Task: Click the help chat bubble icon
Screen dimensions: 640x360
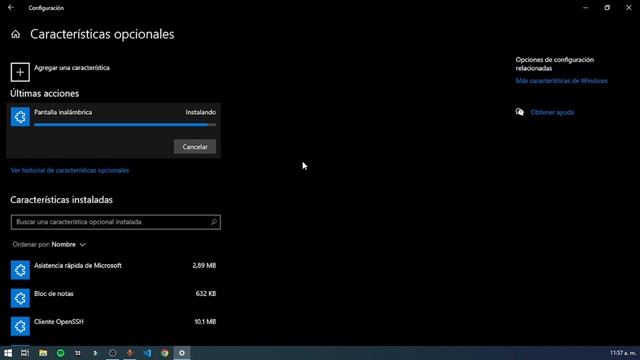Action: click(520, 112)
